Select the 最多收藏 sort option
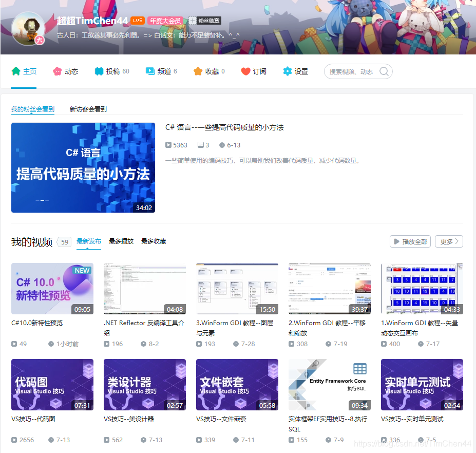 [153, 241]
